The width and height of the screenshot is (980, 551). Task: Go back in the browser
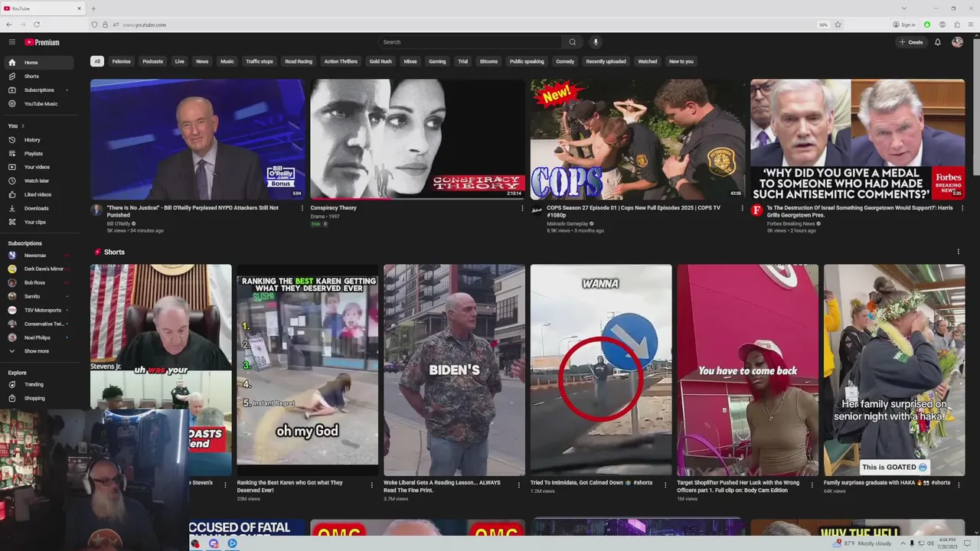[8, 24]
